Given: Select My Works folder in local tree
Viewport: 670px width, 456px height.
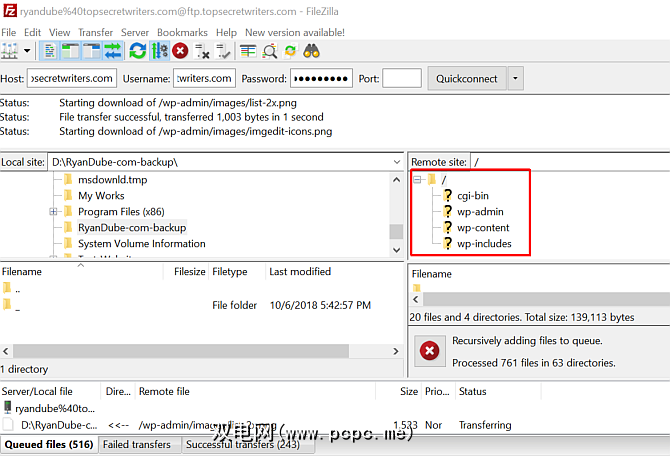Looking at the screenshot, I should (x=101, y=196).
